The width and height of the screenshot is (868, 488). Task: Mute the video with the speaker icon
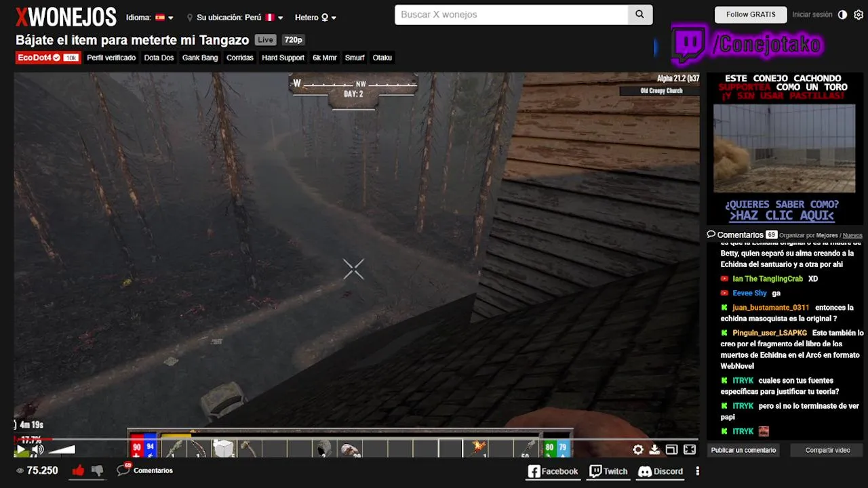pos(38,449)
